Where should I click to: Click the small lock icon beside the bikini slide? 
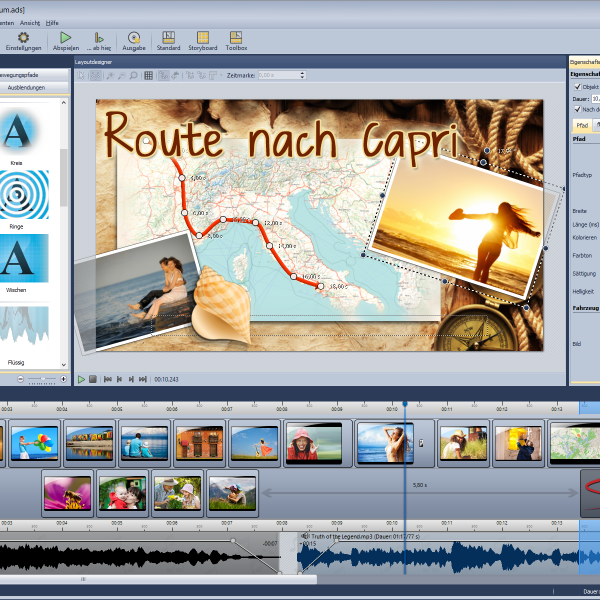tap(421, 443)
